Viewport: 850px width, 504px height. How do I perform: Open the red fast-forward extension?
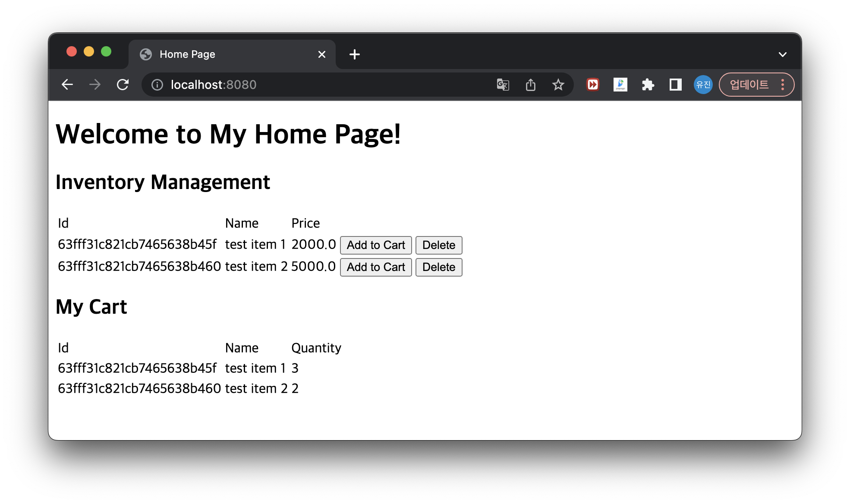pos(593,85)
